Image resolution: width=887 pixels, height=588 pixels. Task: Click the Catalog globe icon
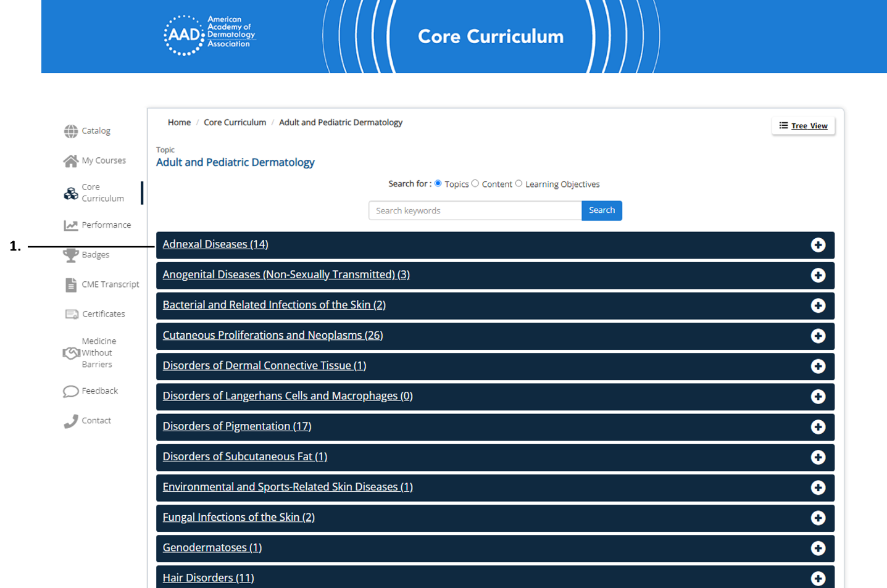click(71, 131)
